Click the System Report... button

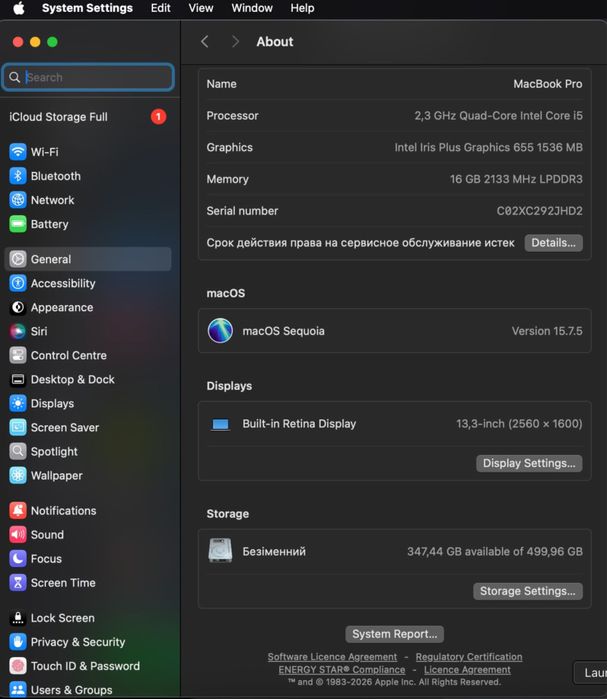coord(394,634)
